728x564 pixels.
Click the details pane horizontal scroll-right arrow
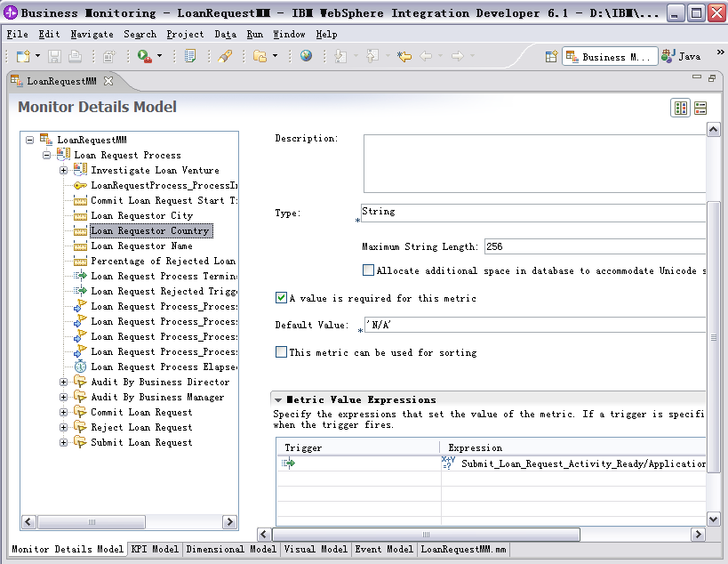[x=698, y=535]
